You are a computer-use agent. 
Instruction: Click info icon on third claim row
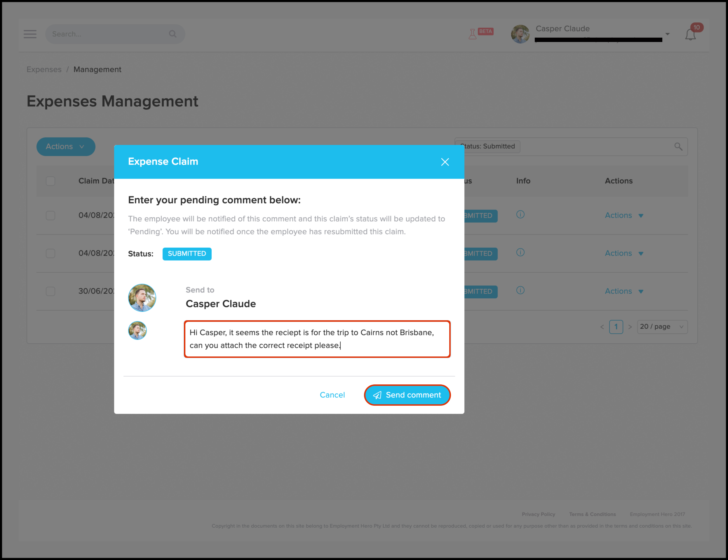coord(520,290)
